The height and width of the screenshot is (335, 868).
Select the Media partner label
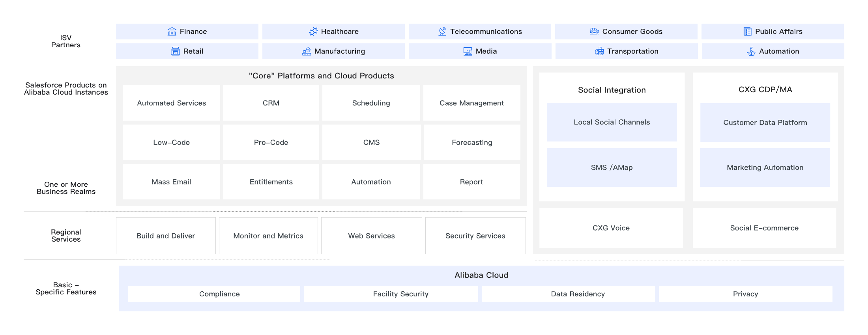click(x=486, y=51)
